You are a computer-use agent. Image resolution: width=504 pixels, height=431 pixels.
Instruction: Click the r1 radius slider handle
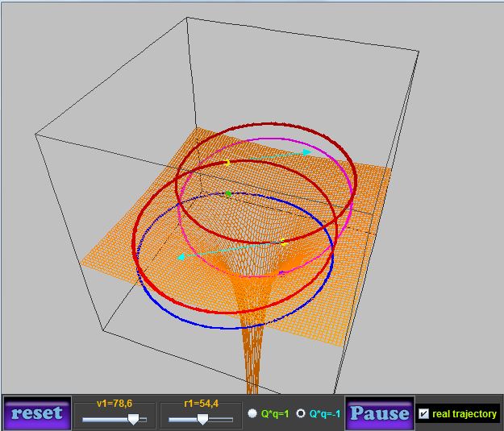coord(202,418)
